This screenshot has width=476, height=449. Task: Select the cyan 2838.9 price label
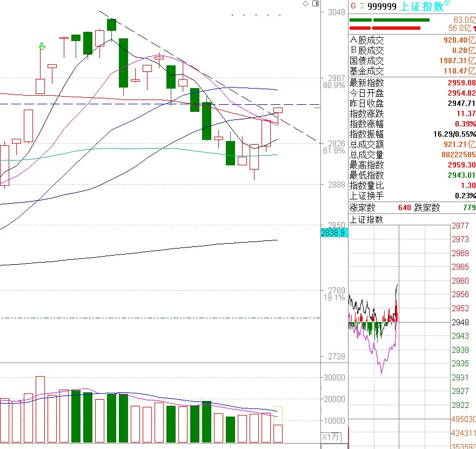click(x=334, y=233)
